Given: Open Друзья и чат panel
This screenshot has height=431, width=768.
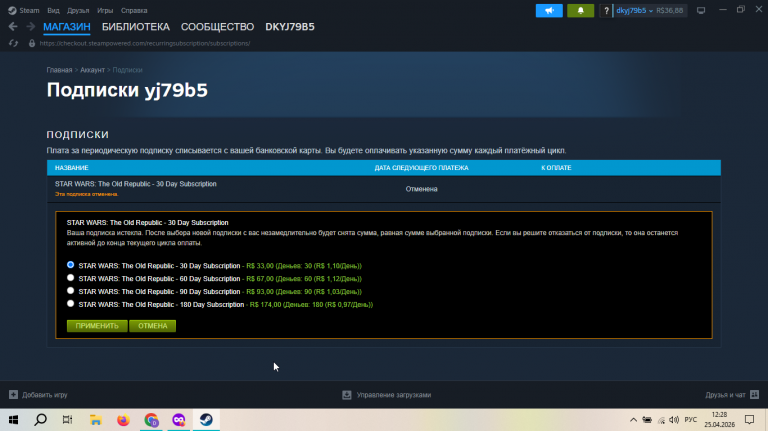Looking at the screenshot, I should 732,395.
